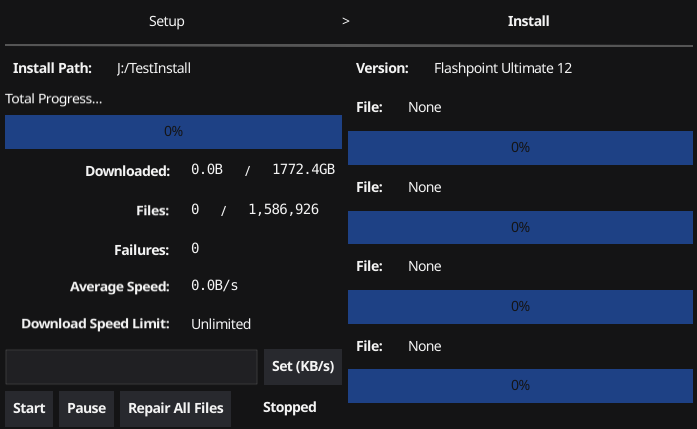This screenshot has height=429, width=697.
Task: Click the Stopped status label
Action: click(289, 407)
